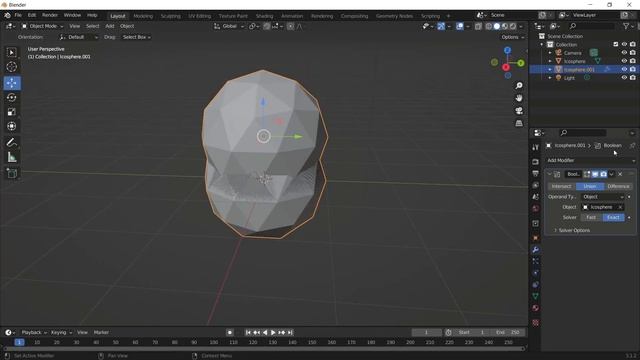Play the animation forward
The width and height of the screenshot is (640, 360).
coord(273,333)
